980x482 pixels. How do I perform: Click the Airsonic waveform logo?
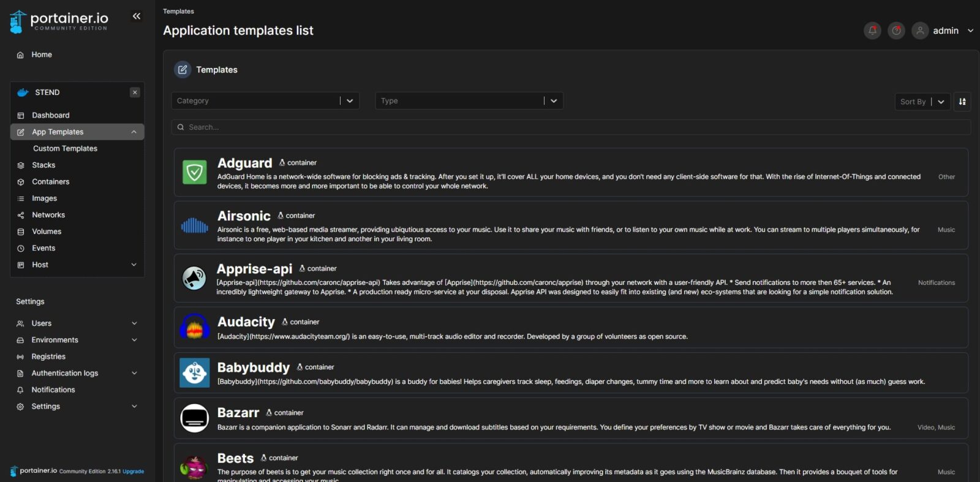pyautogui.click(x=195, y=225)
